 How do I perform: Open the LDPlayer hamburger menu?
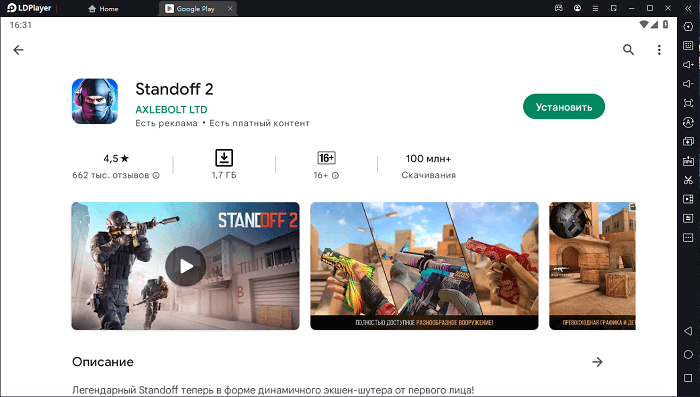coord(596,8)
